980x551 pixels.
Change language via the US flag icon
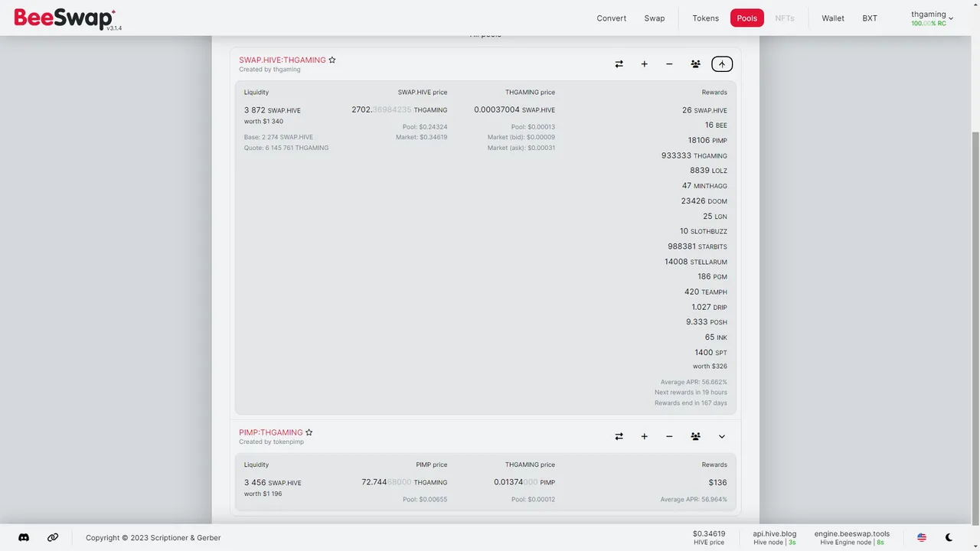(922, 538)
